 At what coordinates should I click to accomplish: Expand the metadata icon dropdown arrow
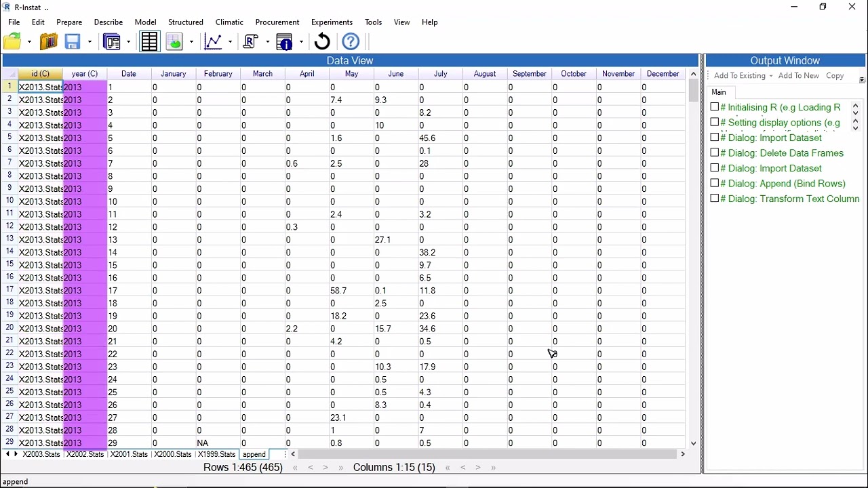[301, 42]
